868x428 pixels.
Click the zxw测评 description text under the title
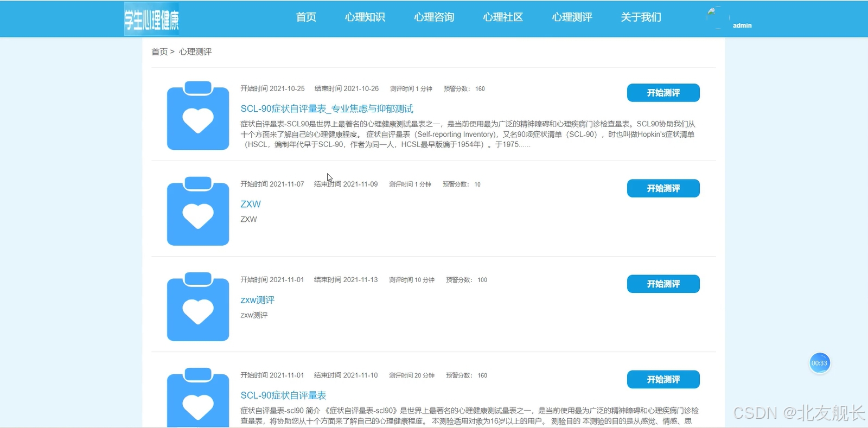[254, 315]
